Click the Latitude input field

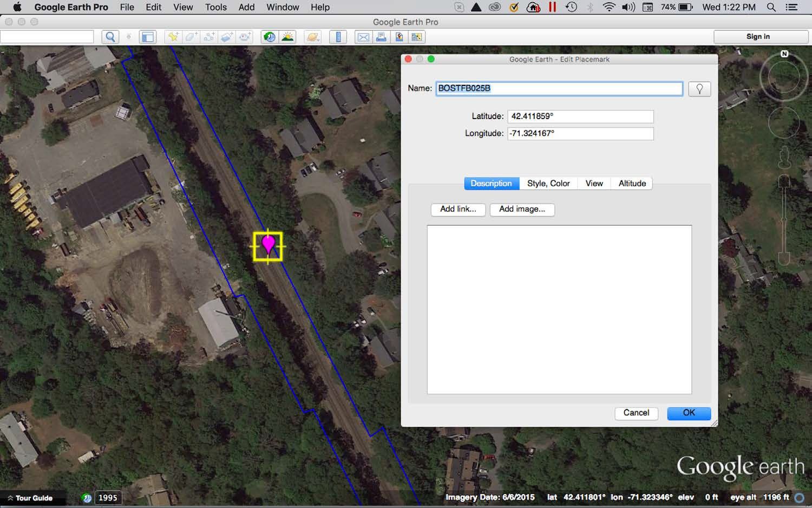click(580, 116)
